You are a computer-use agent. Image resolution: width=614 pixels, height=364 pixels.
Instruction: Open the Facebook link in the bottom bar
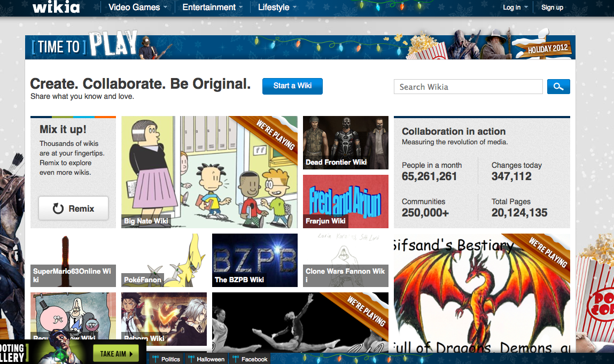coord(250,359)
